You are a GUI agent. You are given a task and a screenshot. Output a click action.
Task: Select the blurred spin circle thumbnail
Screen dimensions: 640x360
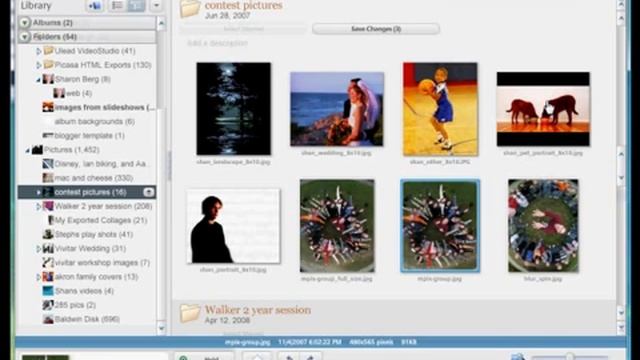(x=543, y=226)
